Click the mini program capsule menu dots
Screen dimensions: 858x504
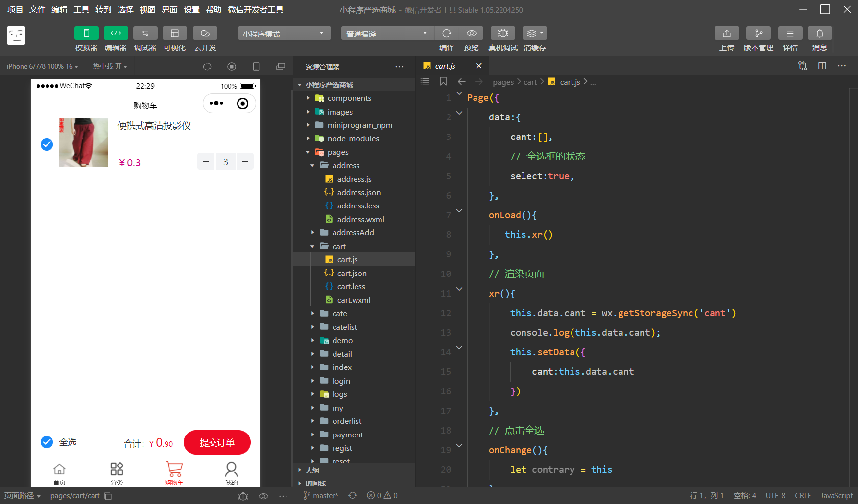click(x=216, y=103)
